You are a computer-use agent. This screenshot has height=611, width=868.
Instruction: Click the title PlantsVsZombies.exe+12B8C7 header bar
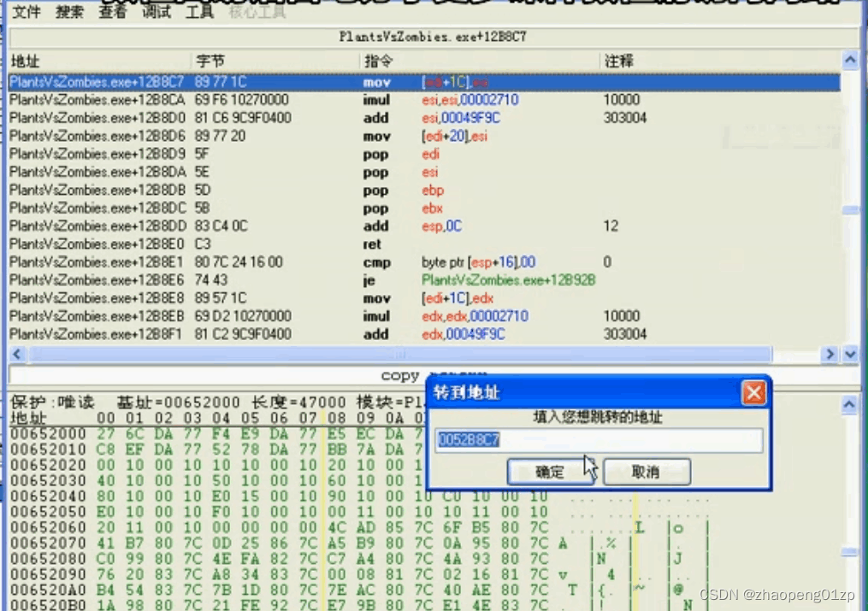[433, 37]
